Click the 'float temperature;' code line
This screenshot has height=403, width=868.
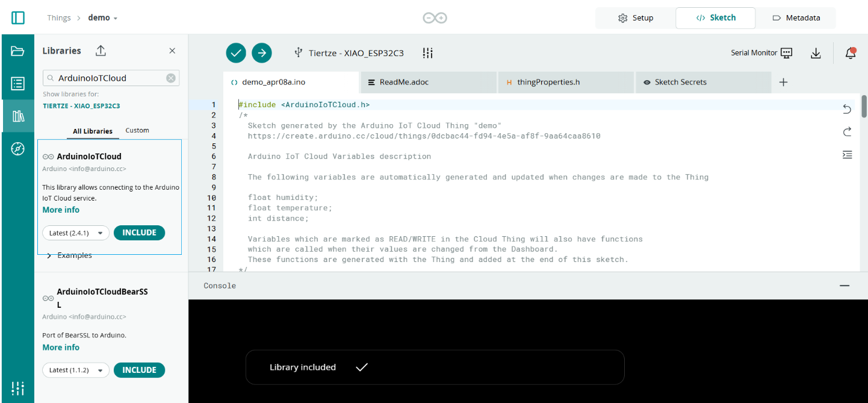point(290,208)
